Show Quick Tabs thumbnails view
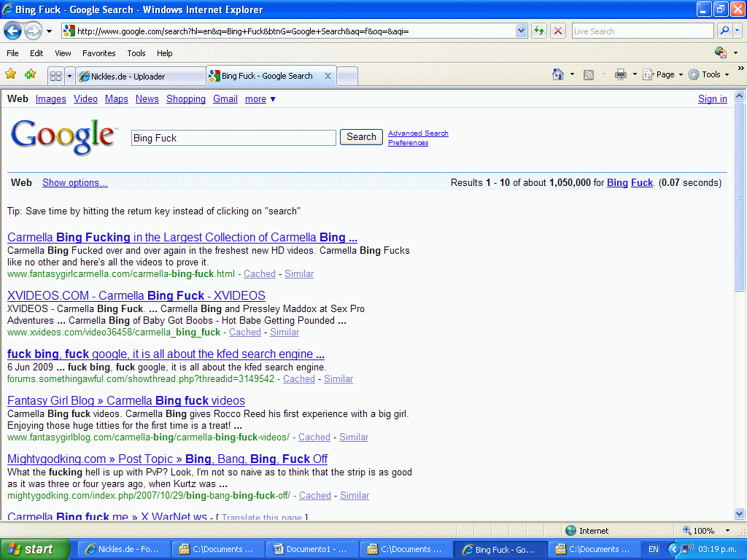Screen dimensions: 747x560 coord(55,76)
